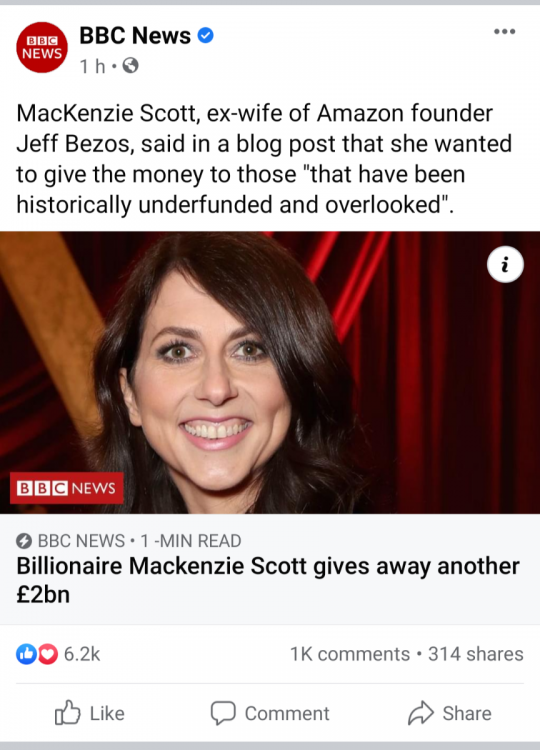Click the instant article lightning icon
The width and height of the screenshot is (540, 750).
pyautogui.click(x=24, y=541)
